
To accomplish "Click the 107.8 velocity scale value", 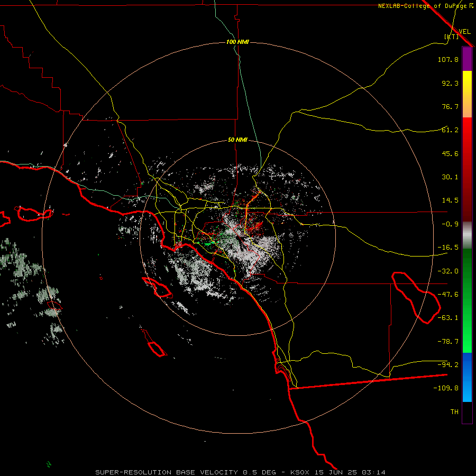I will pos(448,59).
